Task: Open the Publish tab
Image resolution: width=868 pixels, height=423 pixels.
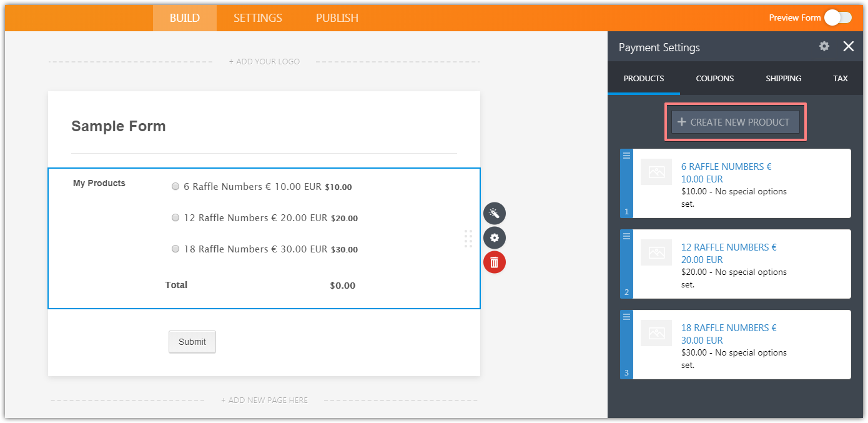Action: tap(337, 18)
